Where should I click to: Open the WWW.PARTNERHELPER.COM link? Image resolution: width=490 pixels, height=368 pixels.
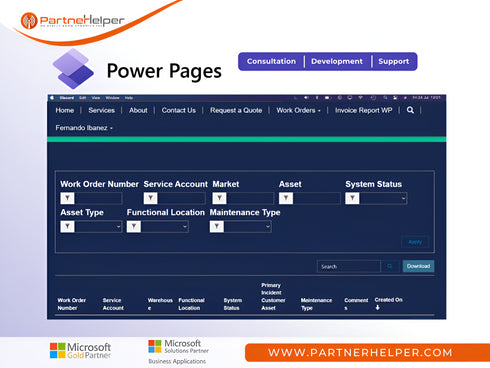click(360, 352)
